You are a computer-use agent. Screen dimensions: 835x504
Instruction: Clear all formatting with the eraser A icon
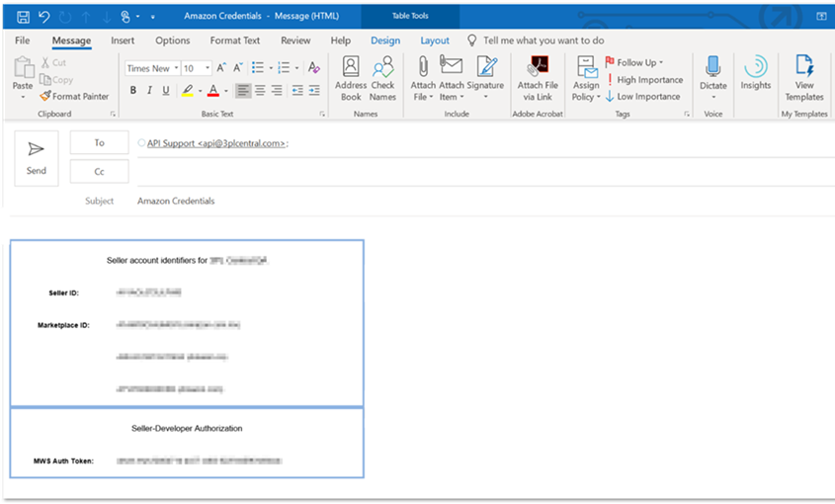coord(314,67)
